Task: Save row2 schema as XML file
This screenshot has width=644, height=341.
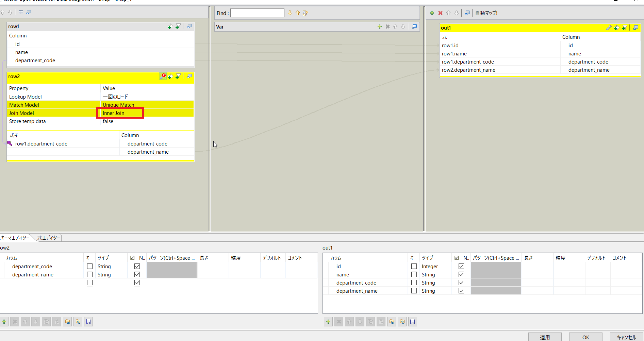Action: (88, 322)
